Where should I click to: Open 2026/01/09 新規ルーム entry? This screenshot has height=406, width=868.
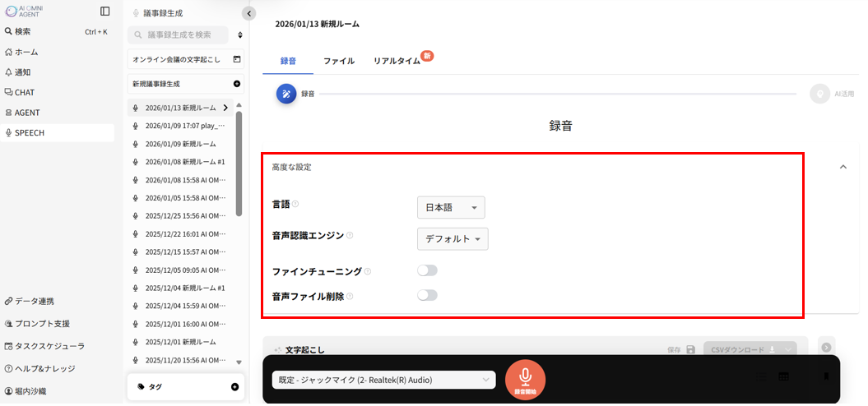click(180, 144)
